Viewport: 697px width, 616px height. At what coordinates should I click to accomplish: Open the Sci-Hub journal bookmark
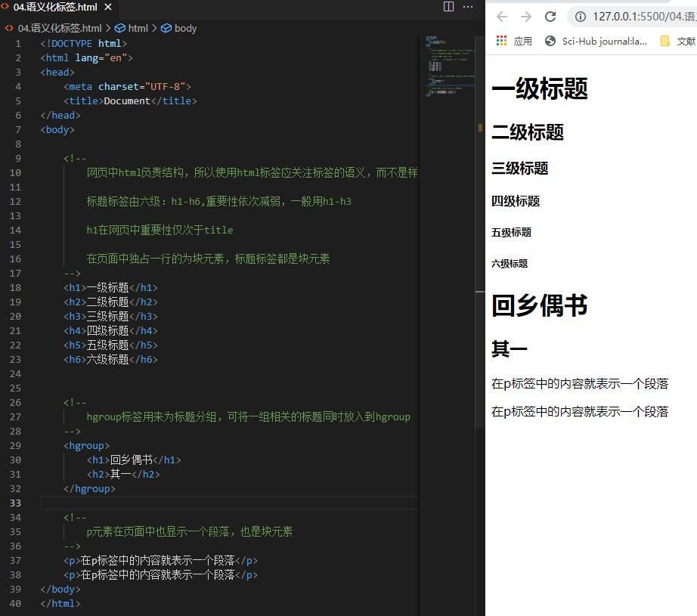pos(596,42)
